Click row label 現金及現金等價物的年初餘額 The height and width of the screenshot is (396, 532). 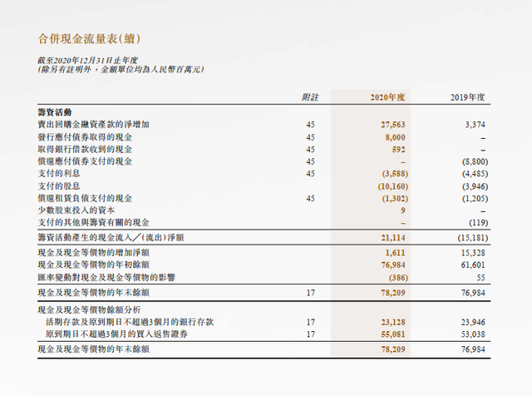[93, 265]
